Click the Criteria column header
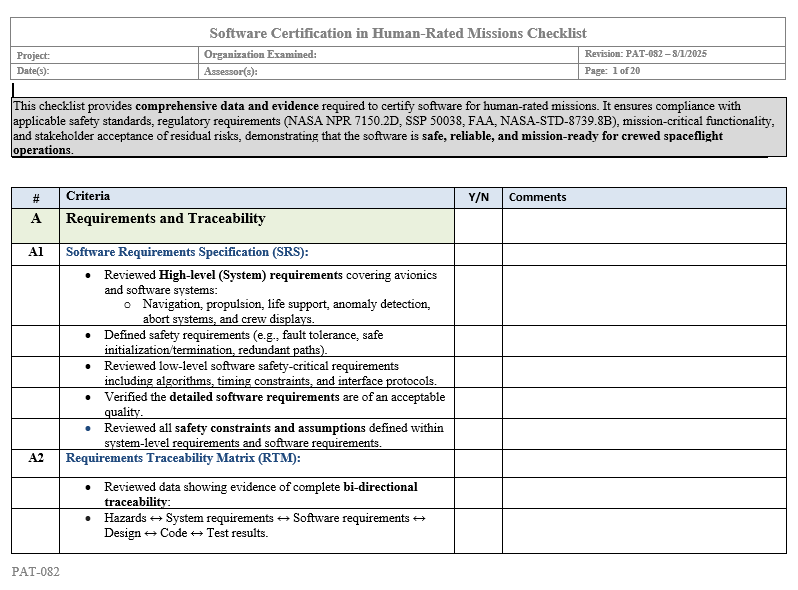 pyautogui.click(x=88, y=197)
